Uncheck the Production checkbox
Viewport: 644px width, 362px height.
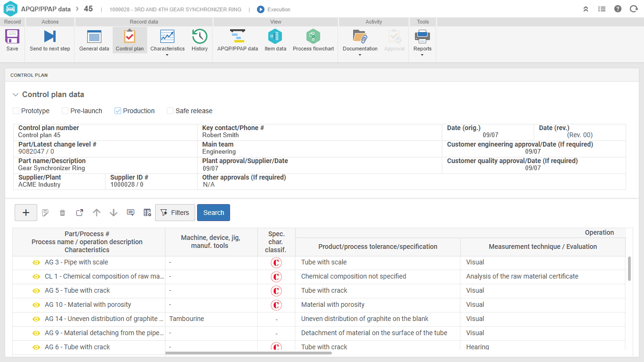[117, 111]
